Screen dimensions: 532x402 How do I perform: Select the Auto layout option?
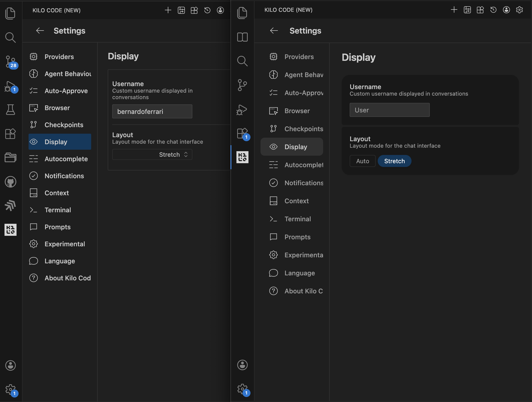coord(362,161)
